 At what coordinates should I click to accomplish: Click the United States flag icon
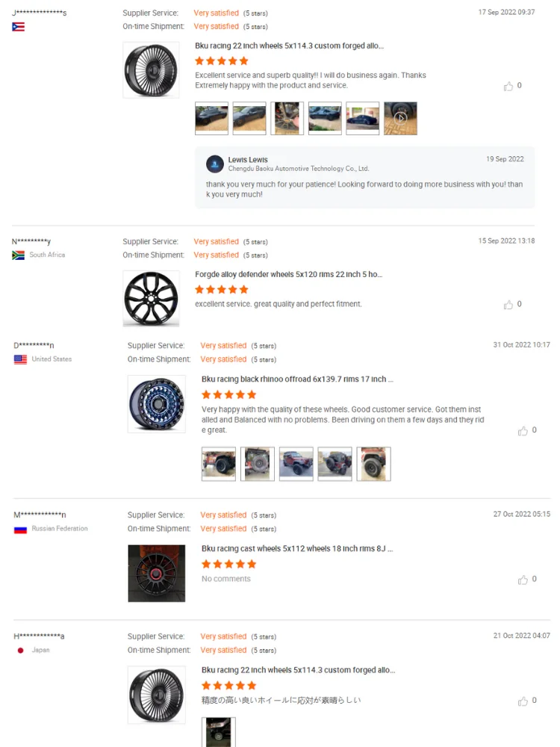coord(20,359)
